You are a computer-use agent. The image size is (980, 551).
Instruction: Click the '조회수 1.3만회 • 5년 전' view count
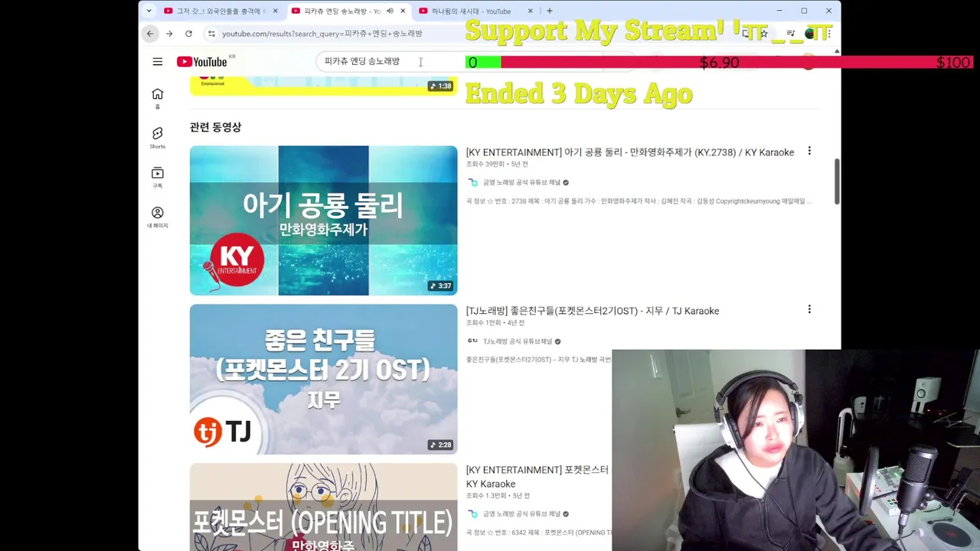tap(498, 496)
